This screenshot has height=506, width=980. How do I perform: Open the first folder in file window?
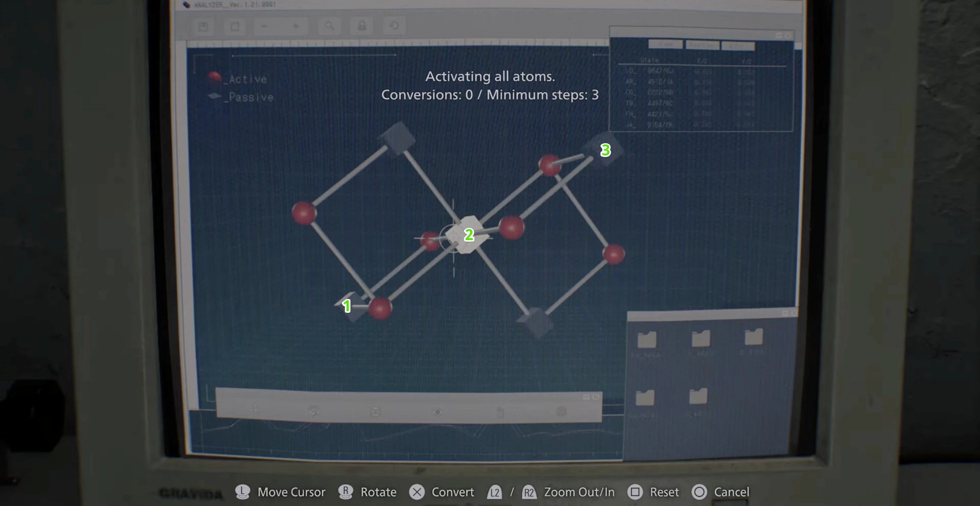click(x=647, y=339)
